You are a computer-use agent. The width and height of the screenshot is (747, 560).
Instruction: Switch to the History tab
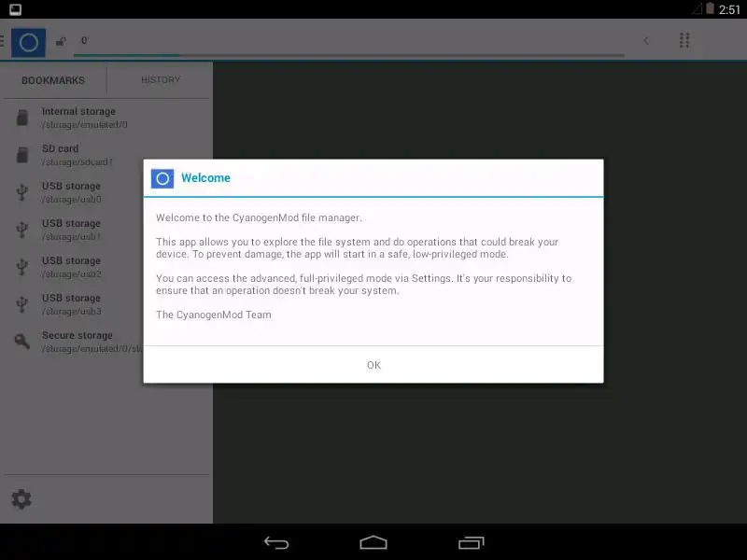pos(161,80)
